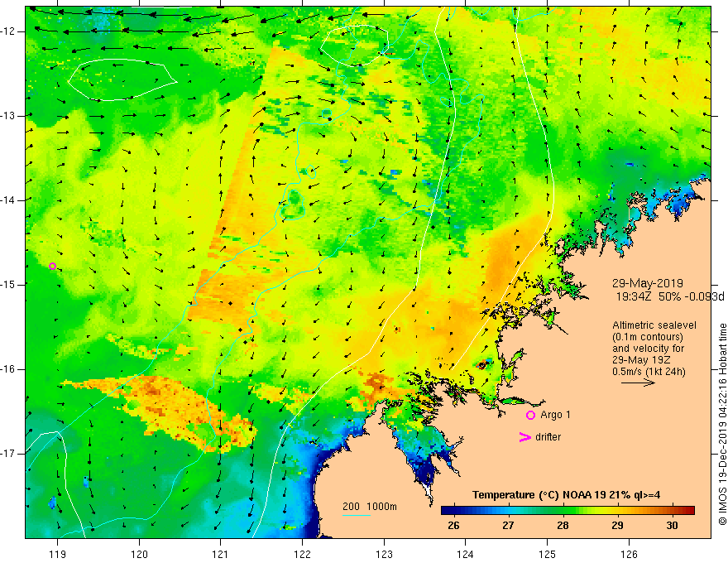728x563 pixels.
Task: Click the text 19:34Z 50% -0.093d
Action: tap(670, 297)
